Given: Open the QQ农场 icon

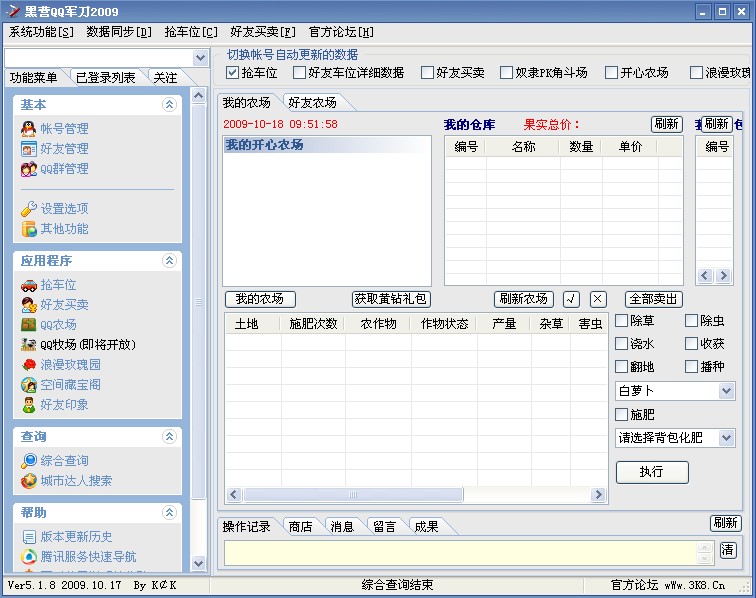Looking at the screenshot, I should 29,325.
